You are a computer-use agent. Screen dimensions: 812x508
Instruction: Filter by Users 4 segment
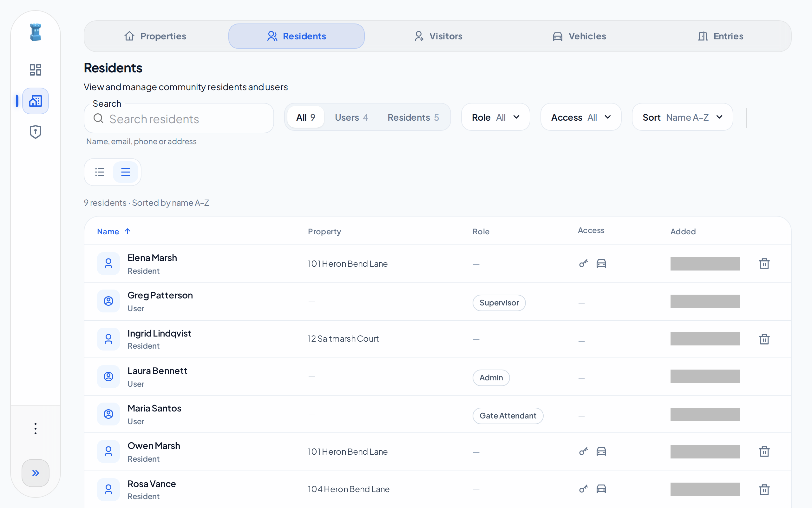[351, 117]
